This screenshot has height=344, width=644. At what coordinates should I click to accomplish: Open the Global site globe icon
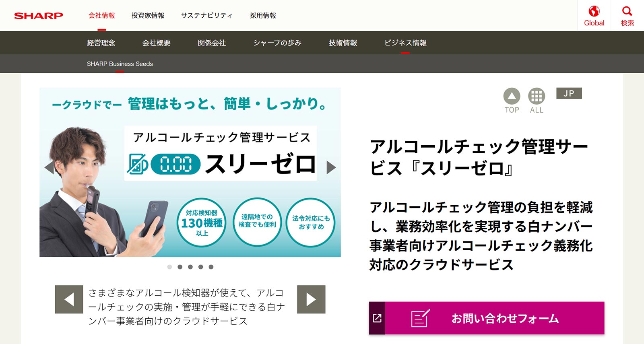(594, 11)
